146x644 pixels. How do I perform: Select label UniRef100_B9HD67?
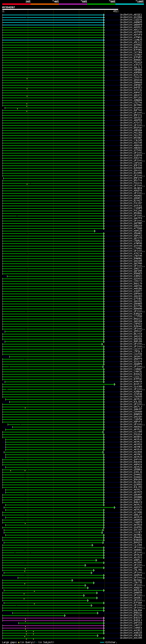coord(131,60)
